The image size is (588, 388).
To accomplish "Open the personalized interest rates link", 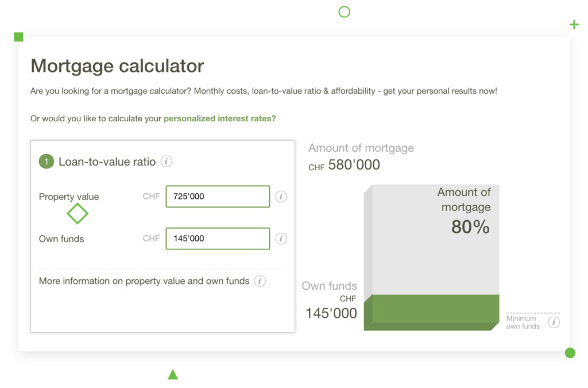I will (220, 118).
